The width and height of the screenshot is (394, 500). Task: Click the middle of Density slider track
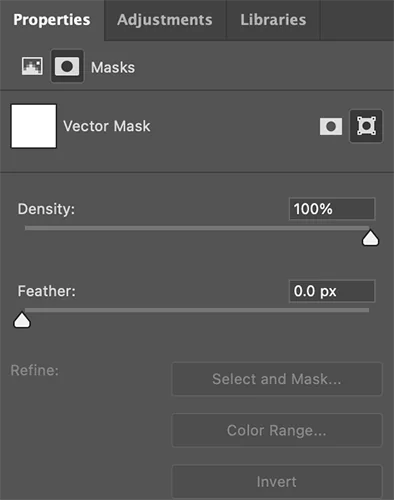[x=197, y=228]
